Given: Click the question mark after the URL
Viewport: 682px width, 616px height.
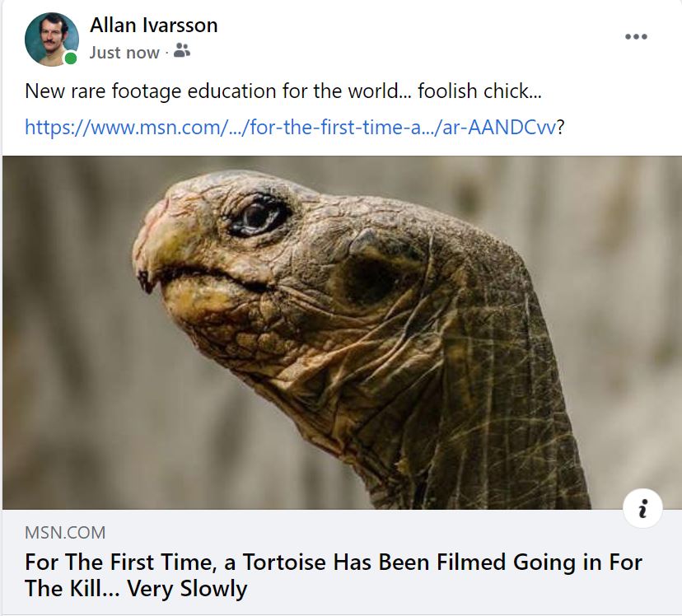Looking at the screenshot, I should (x=562, y=128).
